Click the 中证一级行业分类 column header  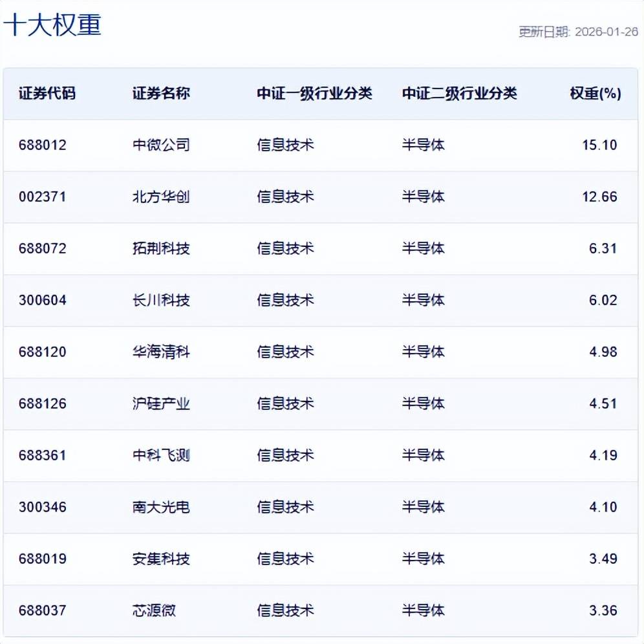tap(314, 93)
